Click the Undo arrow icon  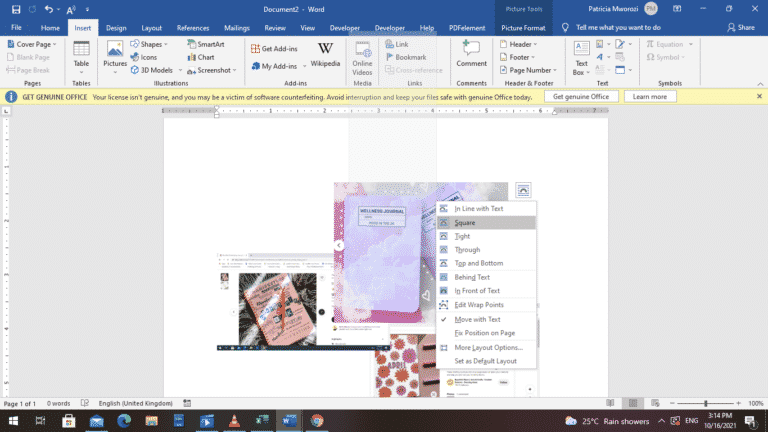pyautogui.click(x=48, y=9)
